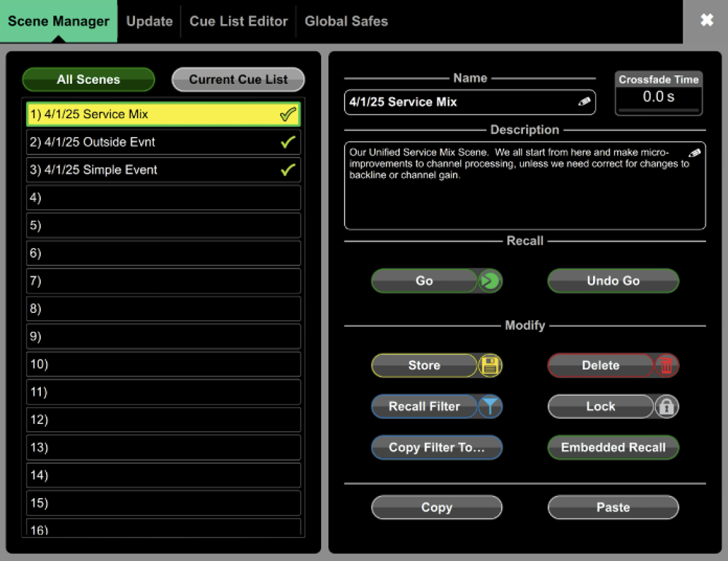
Task: Adjust the Crossfade Time value box
Action: [658, 97]
